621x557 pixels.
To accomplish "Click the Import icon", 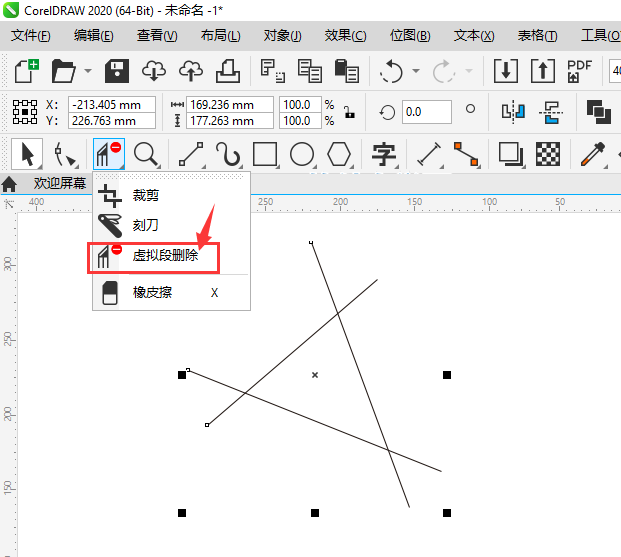I will 506,71.
